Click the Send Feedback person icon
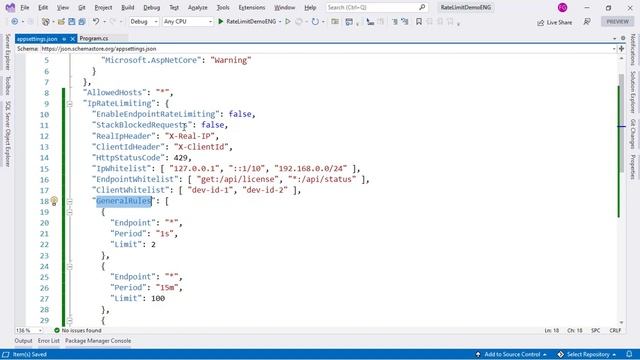 click(587, 22)
